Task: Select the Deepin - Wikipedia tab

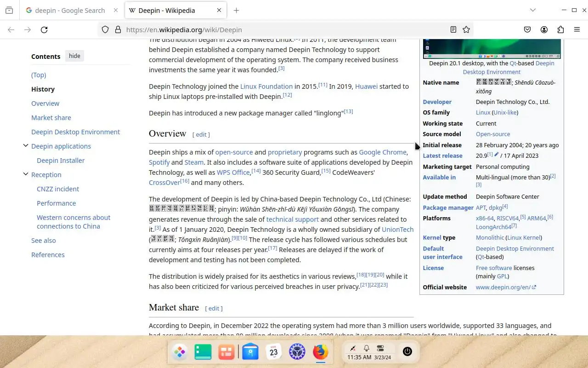Action: pyautogui.click(x=175, y=10)
